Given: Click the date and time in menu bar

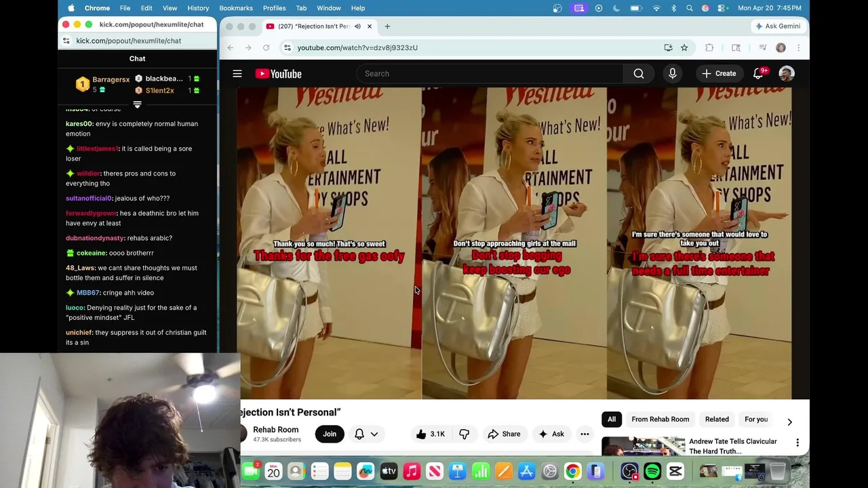Looking at the screenshot, I should click(x=769, y=8).
